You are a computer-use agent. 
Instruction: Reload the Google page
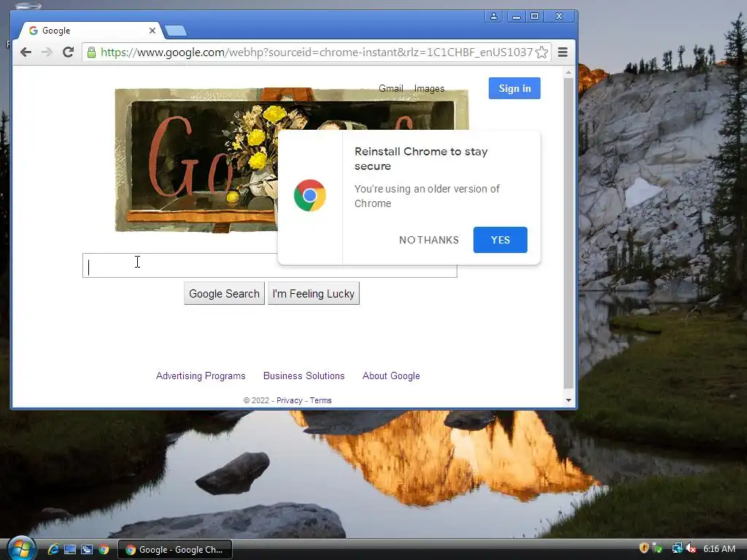click(68, 52)
